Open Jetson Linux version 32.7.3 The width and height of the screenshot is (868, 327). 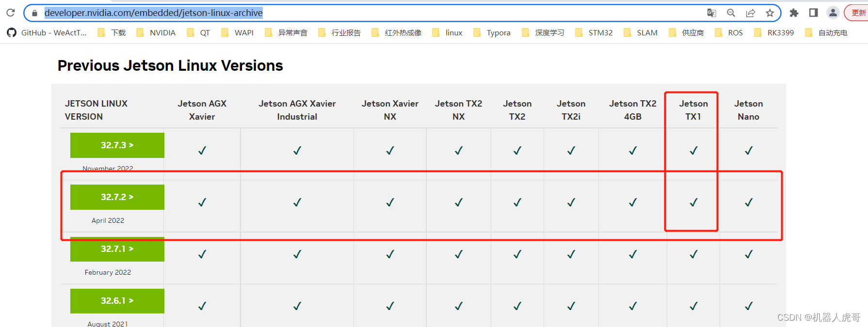117,145
